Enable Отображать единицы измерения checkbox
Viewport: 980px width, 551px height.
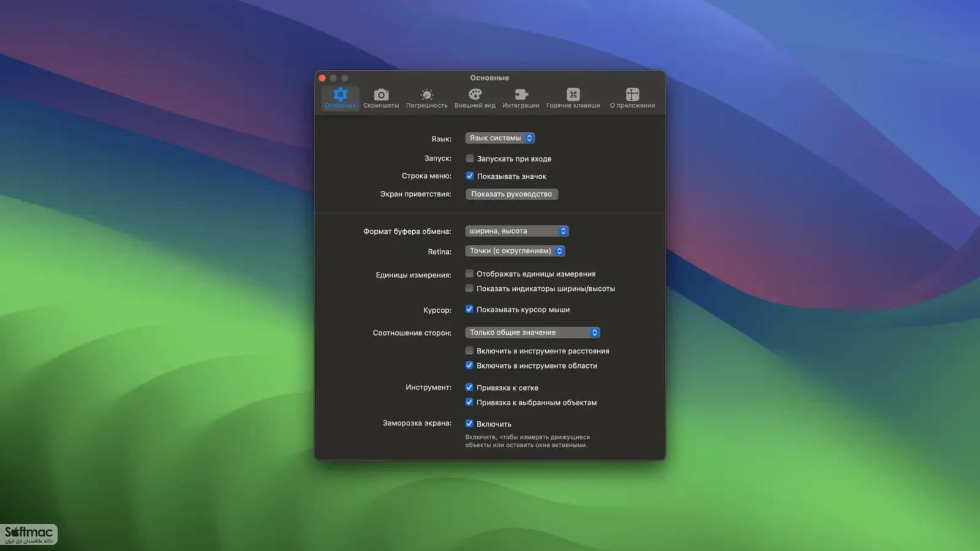click(469, 274)
